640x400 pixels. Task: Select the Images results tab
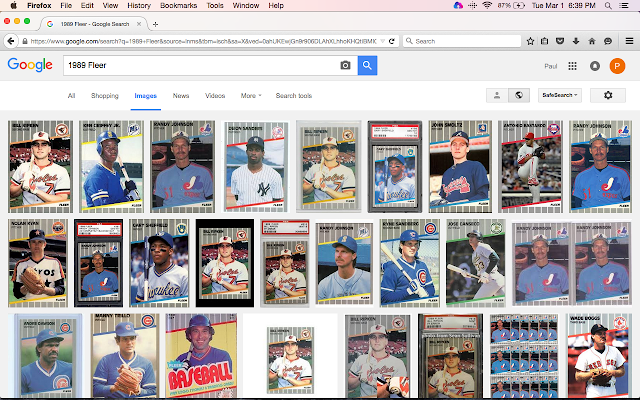146,96
